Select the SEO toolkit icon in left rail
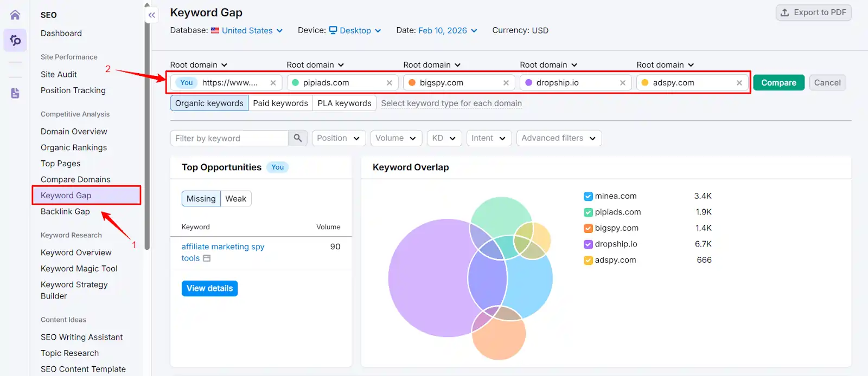The height and width of the screenshot is (376, 868). point(15,40)
